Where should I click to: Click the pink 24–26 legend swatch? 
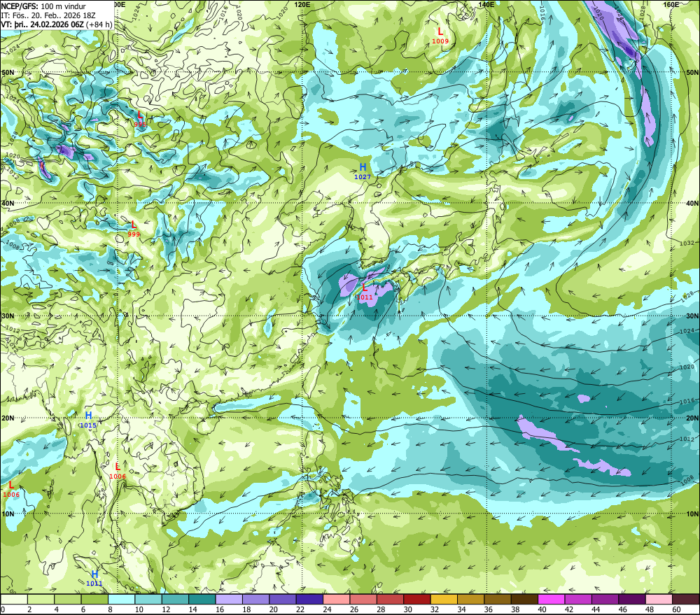pos(337,600)
